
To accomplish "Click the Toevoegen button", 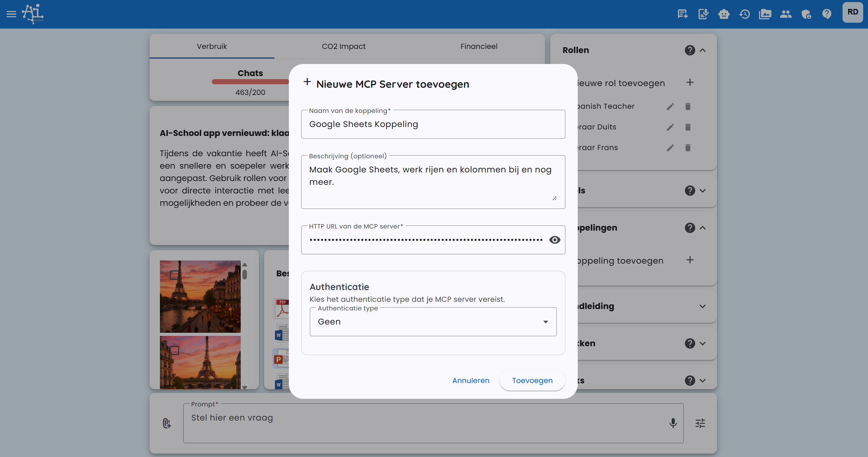I will (532, 380).
